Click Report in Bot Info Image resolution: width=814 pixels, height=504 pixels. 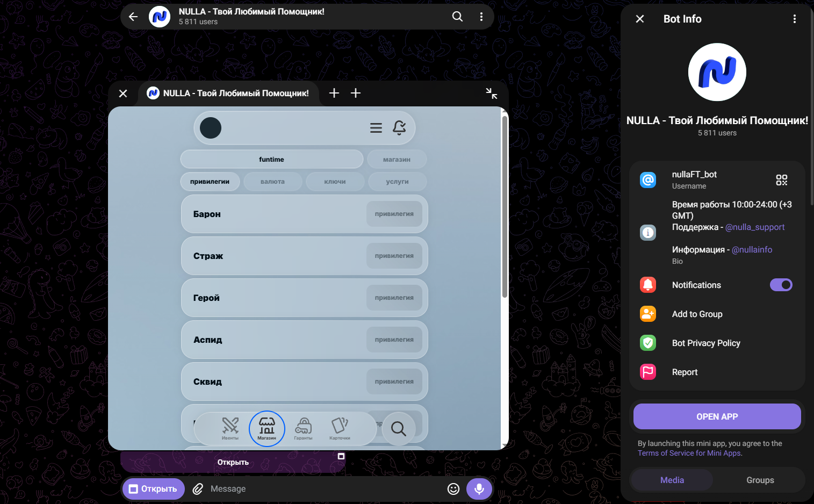coord(717,372)
